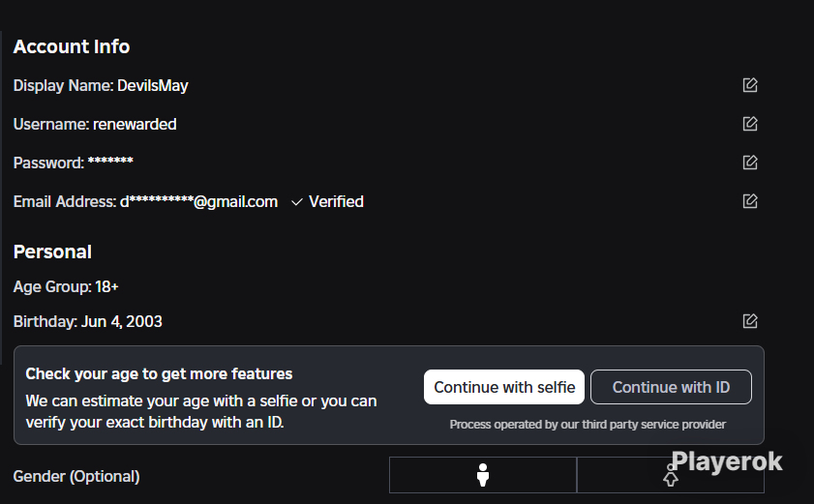Screen dimensions: 814x504
Task: Click Continue with selfie button
Action: pyautogui.click(x=504, y=387)
